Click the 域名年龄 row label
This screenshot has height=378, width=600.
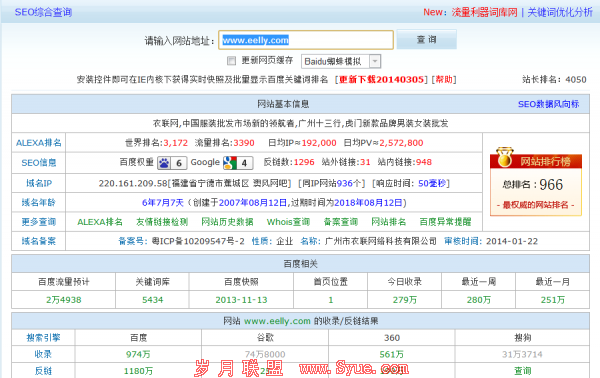click(x=39, y=202)
